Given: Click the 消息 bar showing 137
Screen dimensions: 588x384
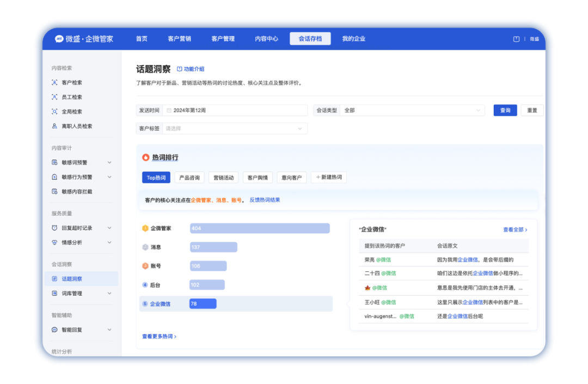Looking at the screenshot, I should tap(213, 247).
